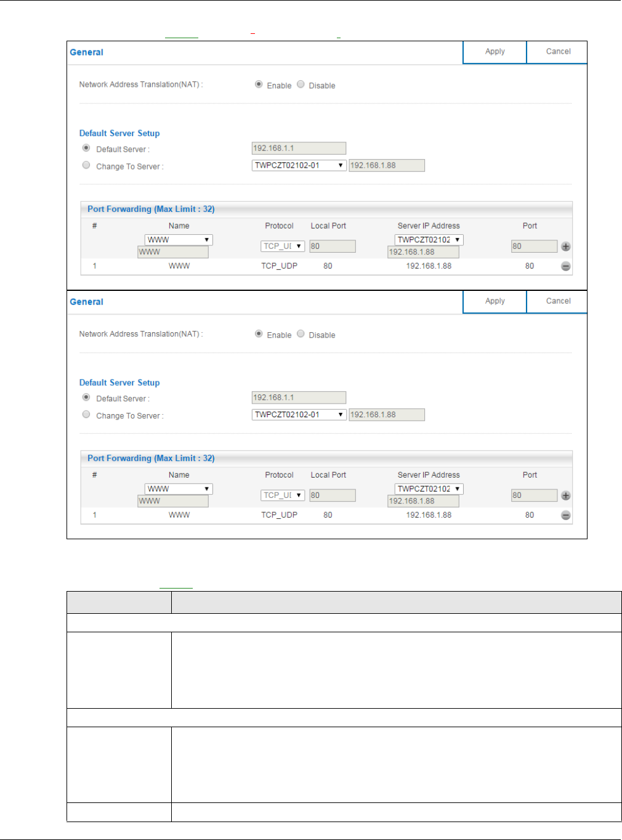
Task: Select NAT Disable radio in lower panel
Action: click(301, 334)
